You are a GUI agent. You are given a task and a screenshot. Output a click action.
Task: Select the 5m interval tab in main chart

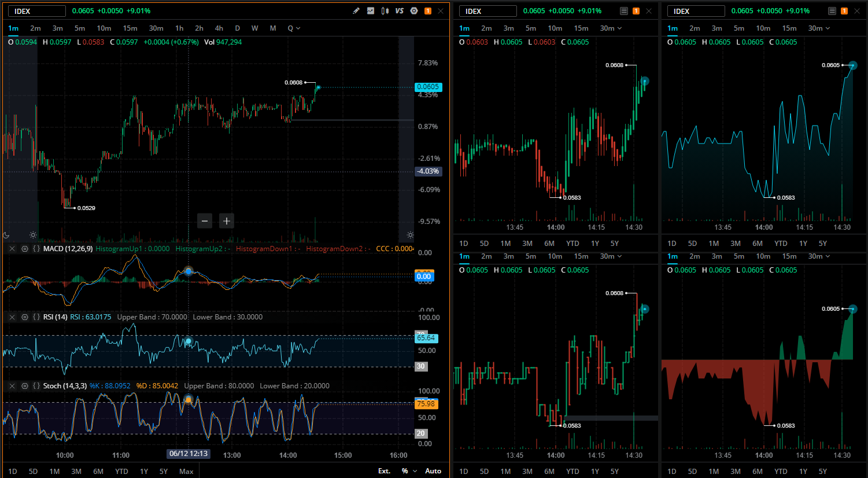click(x=80, y=28)
